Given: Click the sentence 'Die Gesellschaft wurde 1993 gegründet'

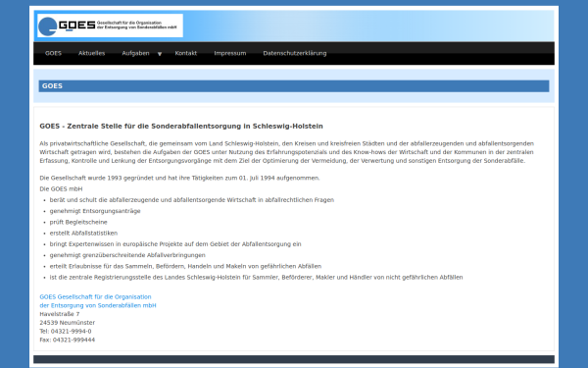Looking at the screenshot, I should click(179, 178).
